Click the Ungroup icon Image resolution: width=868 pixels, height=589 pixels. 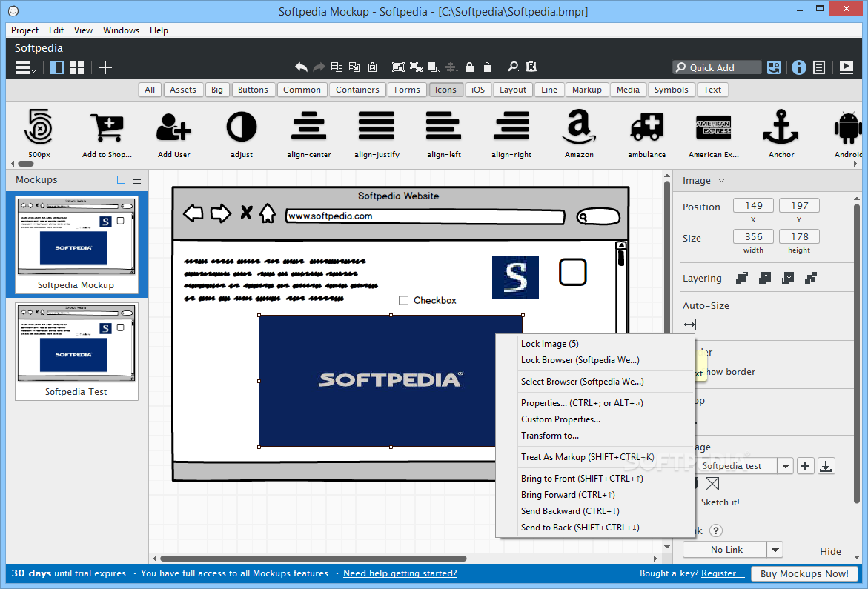point(416,67)
